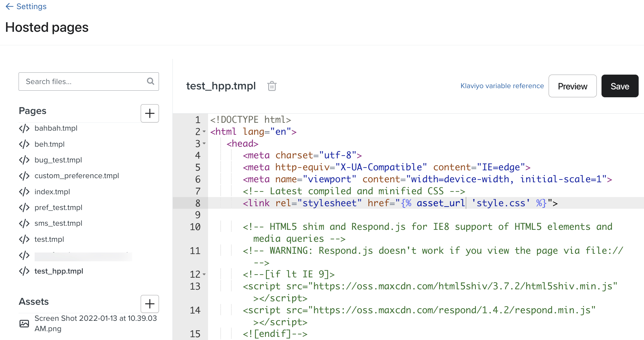Click the image thumbnail for Screen Shot PNG
The image size is (644, 340).
coord(25,323)
